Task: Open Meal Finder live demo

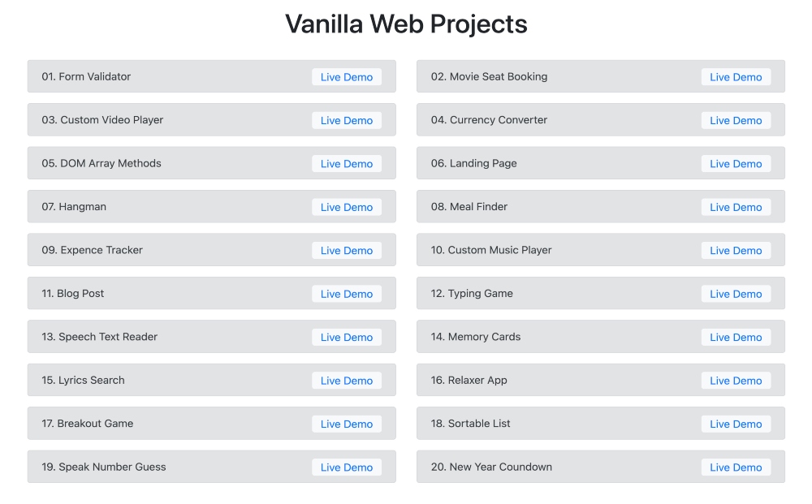Action: tap(736, 207)
